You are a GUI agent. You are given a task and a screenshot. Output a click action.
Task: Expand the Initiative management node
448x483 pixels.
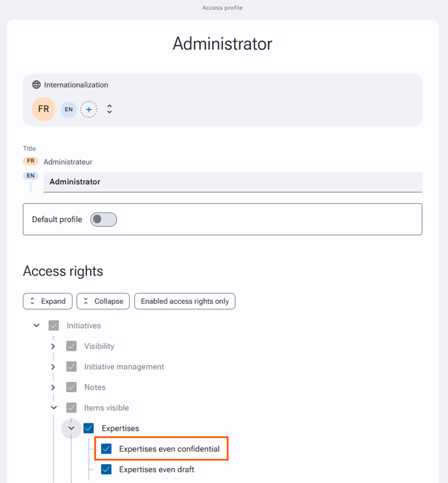(x=53, y=367)
